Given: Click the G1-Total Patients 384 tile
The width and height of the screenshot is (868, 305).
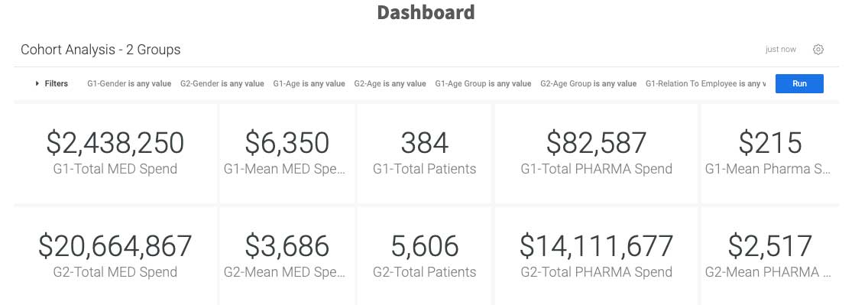Looking at the screenshot, I should click(424, 154).
